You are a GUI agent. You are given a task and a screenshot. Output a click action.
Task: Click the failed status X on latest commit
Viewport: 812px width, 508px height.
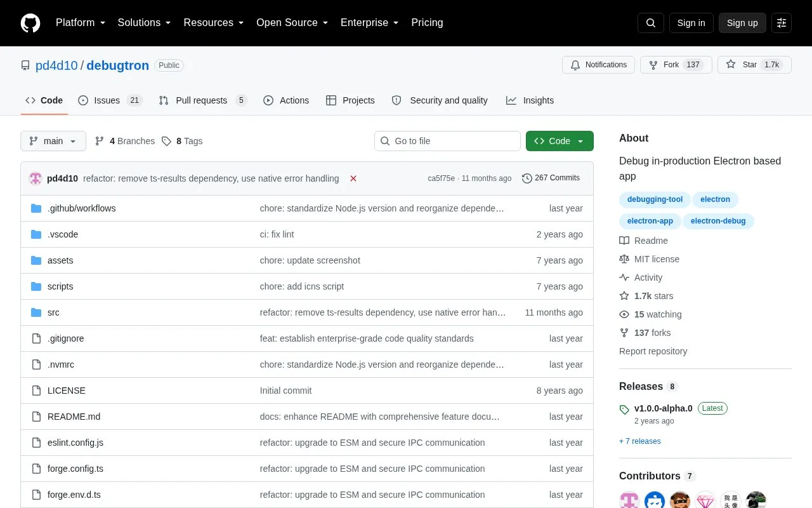point(353,178)
